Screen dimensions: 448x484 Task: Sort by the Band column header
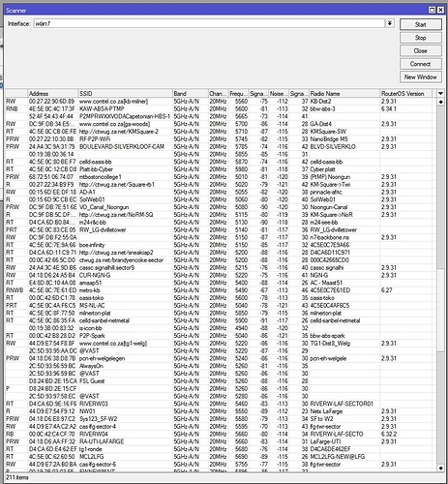coord(191,94)
